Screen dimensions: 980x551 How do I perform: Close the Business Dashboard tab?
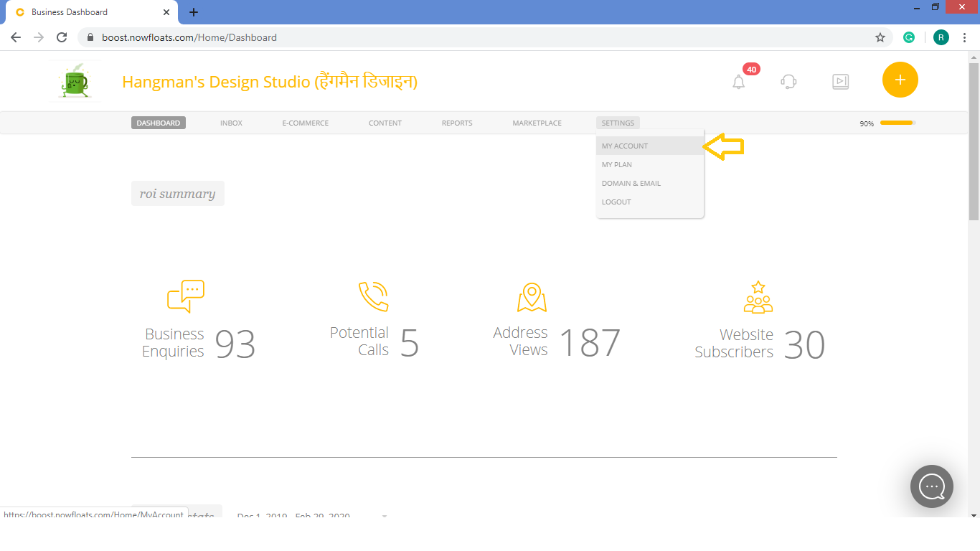pos(166,12)
